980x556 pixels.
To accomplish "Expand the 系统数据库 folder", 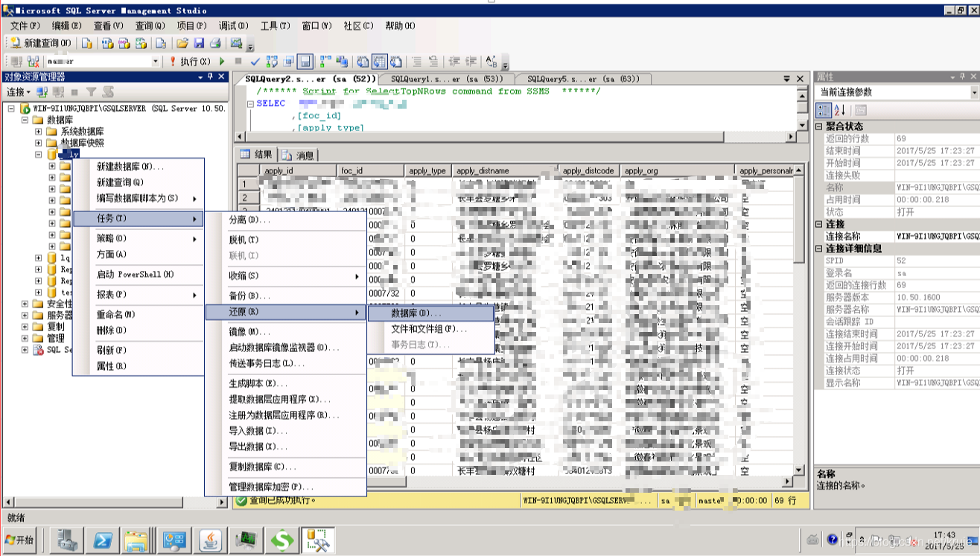I will (x=39, y=132).
